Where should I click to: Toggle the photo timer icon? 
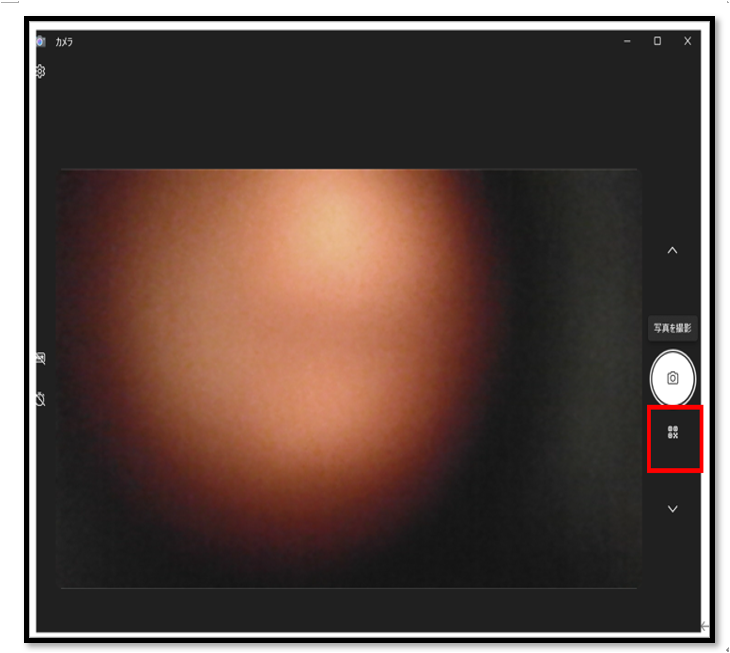(x=41, y=399)
